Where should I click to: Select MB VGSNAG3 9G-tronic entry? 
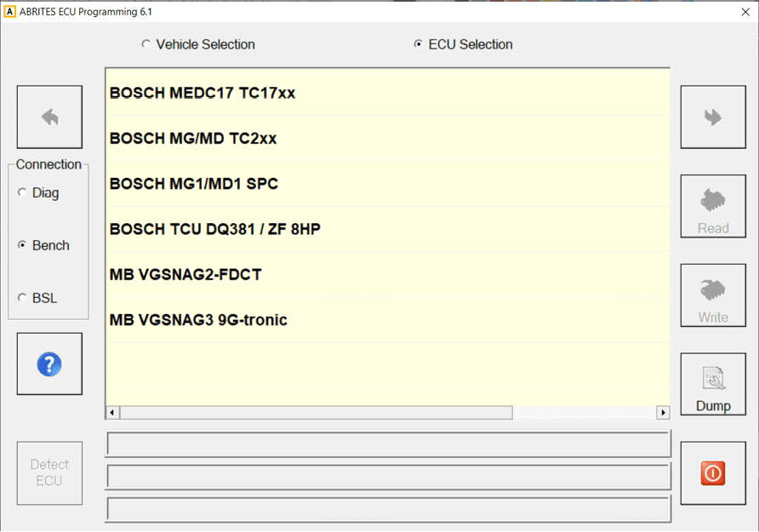tap(198, 320)
